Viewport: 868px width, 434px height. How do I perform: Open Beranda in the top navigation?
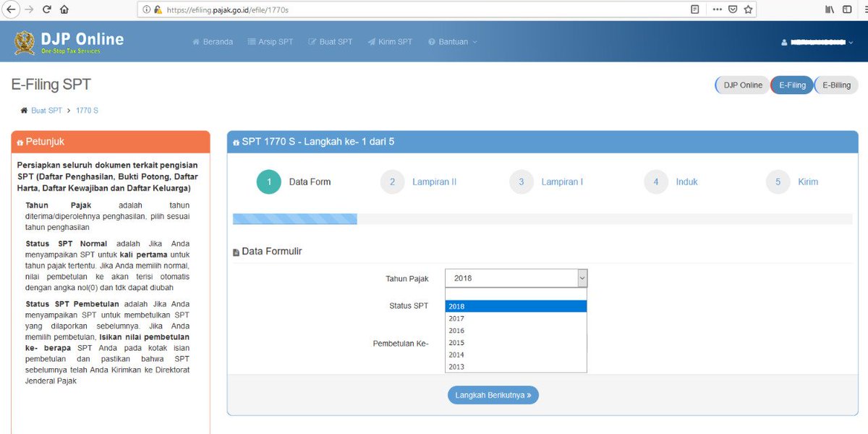click(213, 42)
